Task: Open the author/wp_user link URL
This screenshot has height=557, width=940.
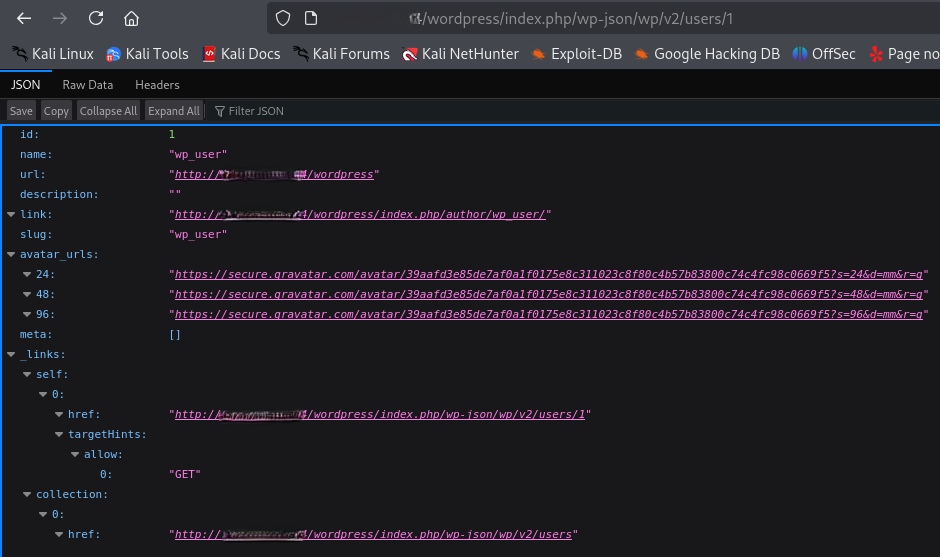Action: point(360,214)
